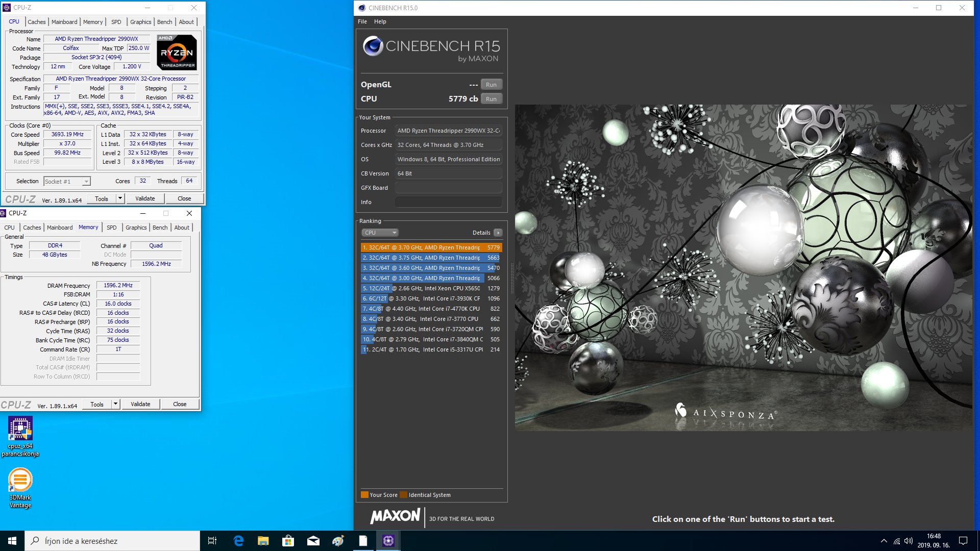Screen dimensions: 980x551
Task: Click the Info input field in Cinebench
Action: [449, 202]
